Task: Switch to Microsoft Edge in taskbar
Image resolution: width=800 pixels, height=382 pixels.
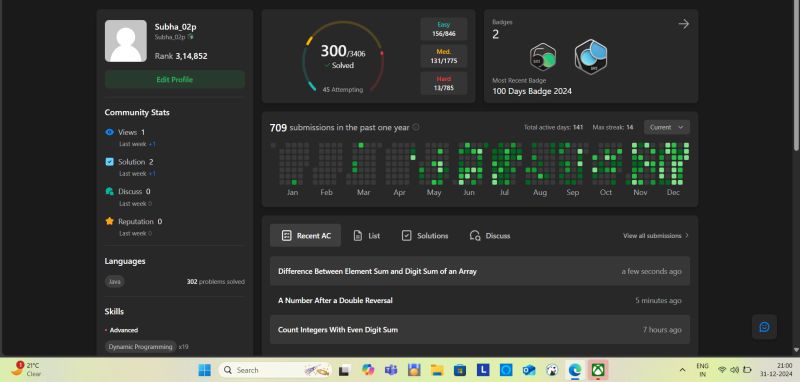Action: (575, 370)
